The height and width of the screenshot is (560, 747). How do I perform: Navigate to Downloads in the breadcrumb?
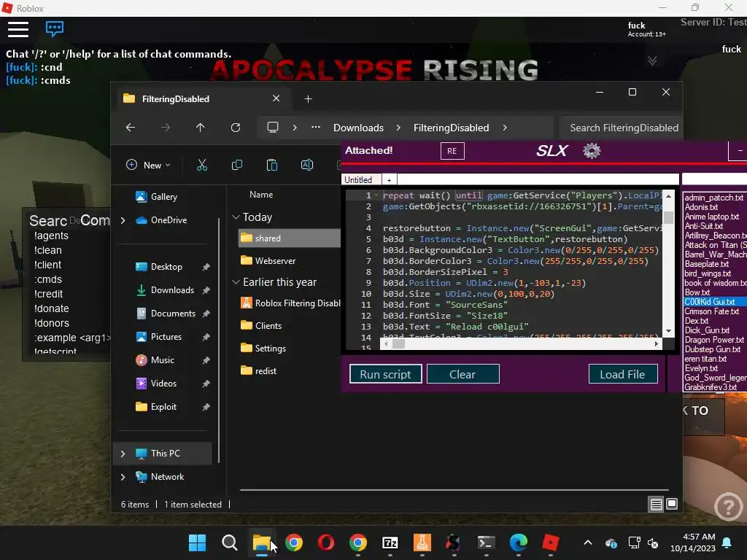(358, 128)
